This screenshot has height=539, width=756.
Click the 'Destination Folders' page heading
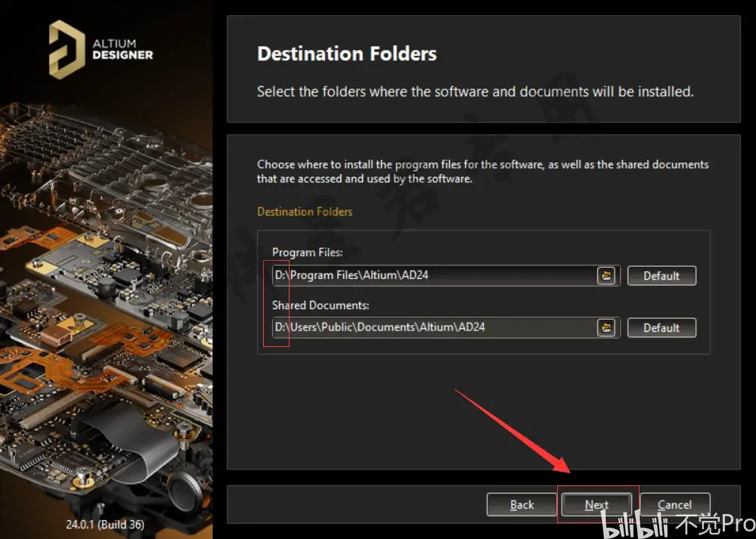[x=347, y=54]
